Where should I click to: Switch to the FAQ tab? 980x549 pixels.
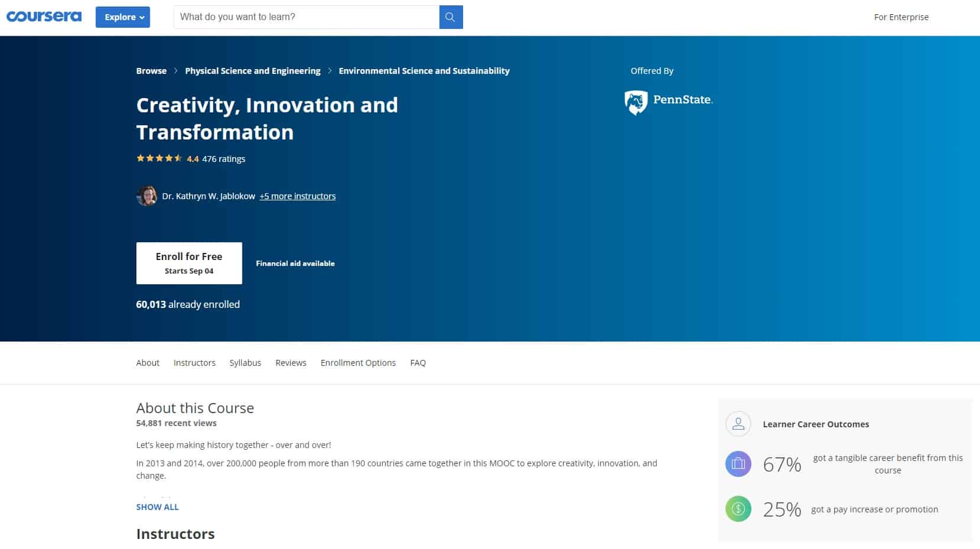click(418, 363)
